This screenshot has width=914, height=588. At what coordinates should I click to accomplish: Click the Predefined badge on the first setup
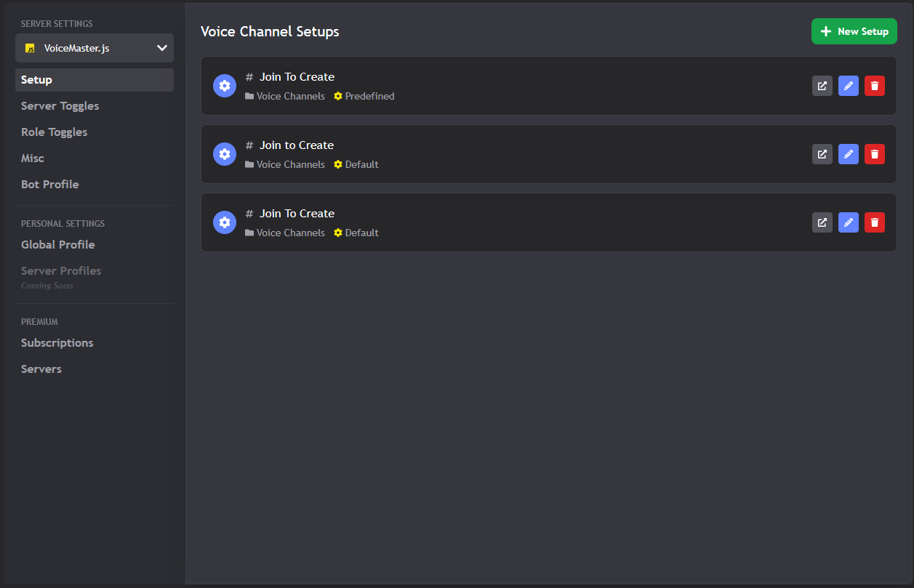pyautogui.click(x=364, y=95)
